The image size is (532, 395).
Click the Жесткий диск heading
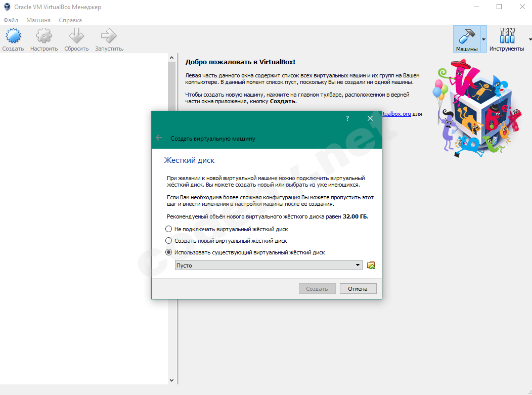(189, 160)
